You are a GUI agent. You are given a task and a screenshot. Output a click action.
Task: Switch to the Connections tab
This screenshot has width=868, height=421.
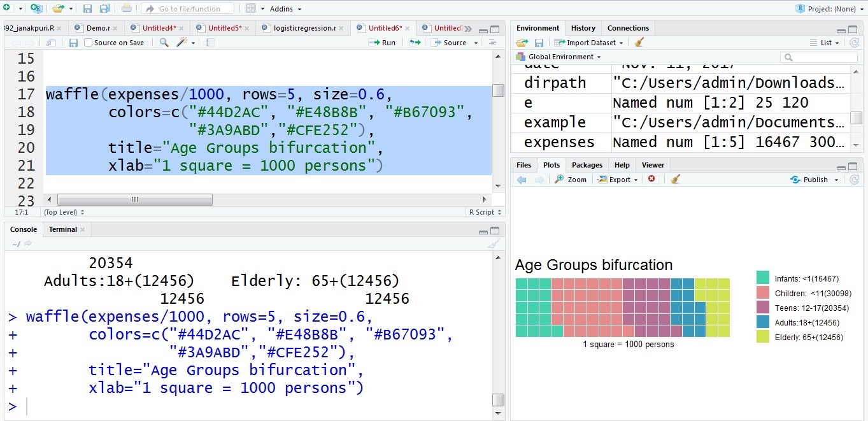628,28
